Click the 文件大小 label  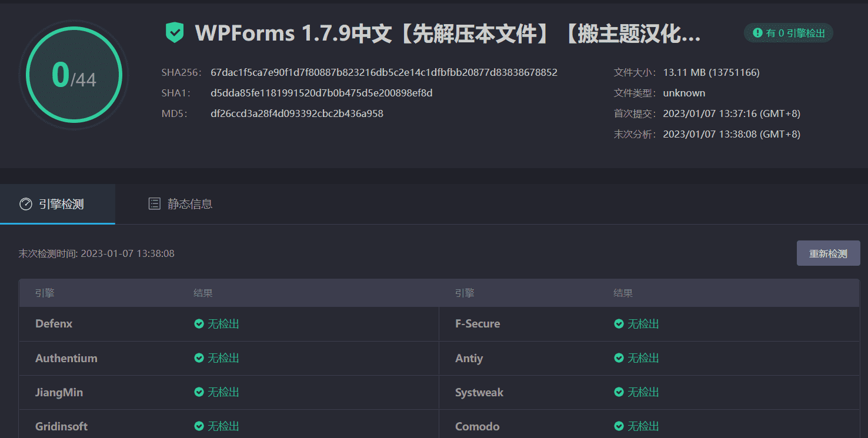[x=636, y=73]
